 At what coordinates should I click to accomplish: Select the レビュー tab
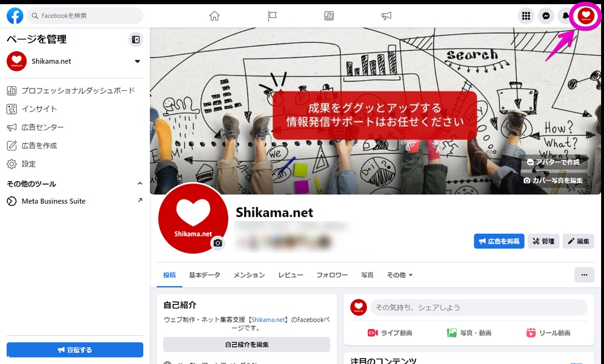click(291, 275)
